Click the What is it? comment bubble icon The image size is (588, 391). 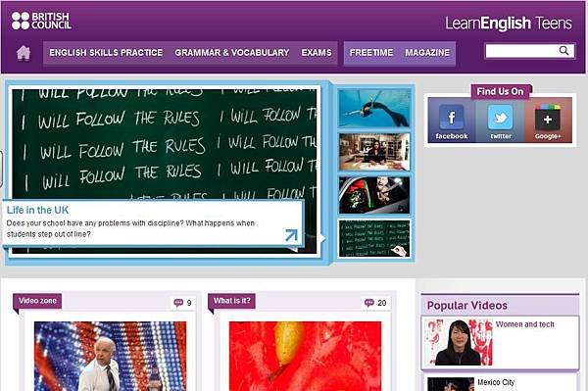[x=369, y=302]
